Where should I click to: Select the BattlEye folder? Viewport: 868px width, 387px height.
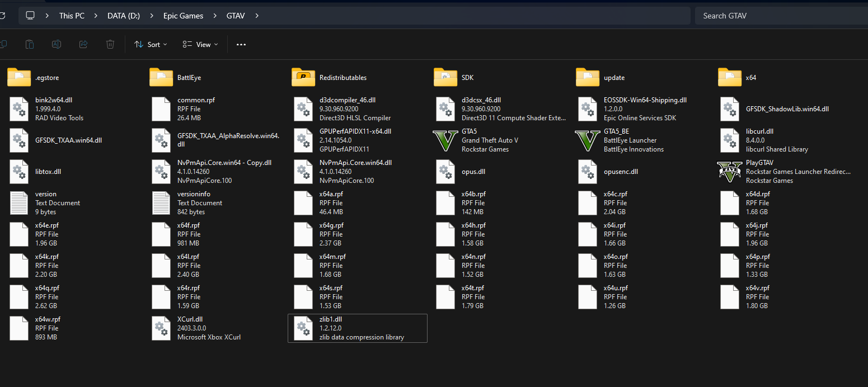tap(161, 78)
